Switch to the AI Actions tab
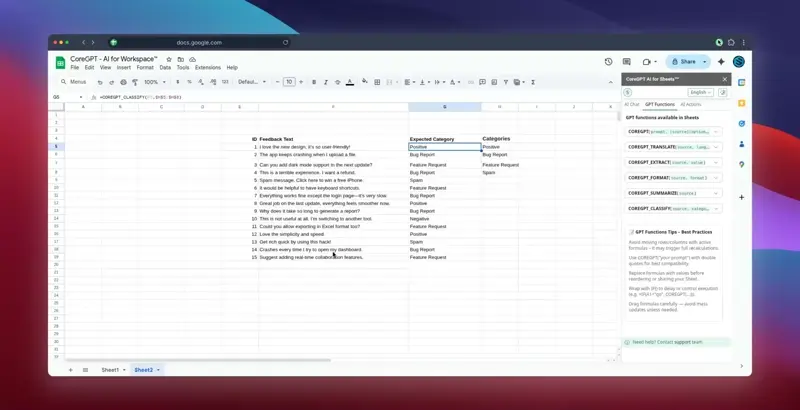 coord(690,104)
